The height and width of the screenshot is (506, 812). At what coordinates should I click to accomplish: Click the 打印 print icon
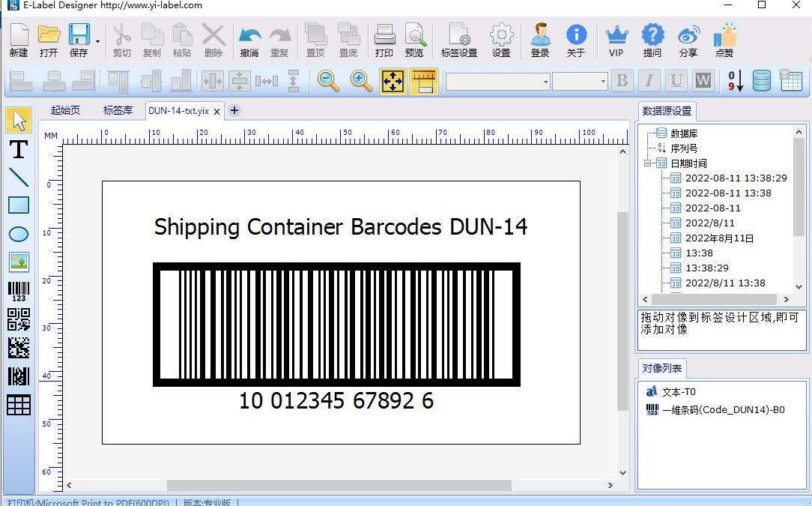pos(384,40)
